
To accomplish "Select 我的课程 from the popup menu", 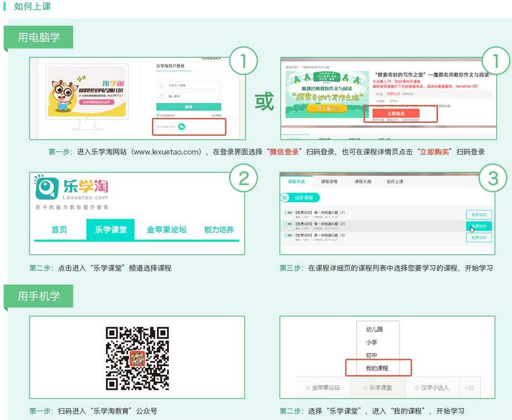I will (x=377, y=368).
